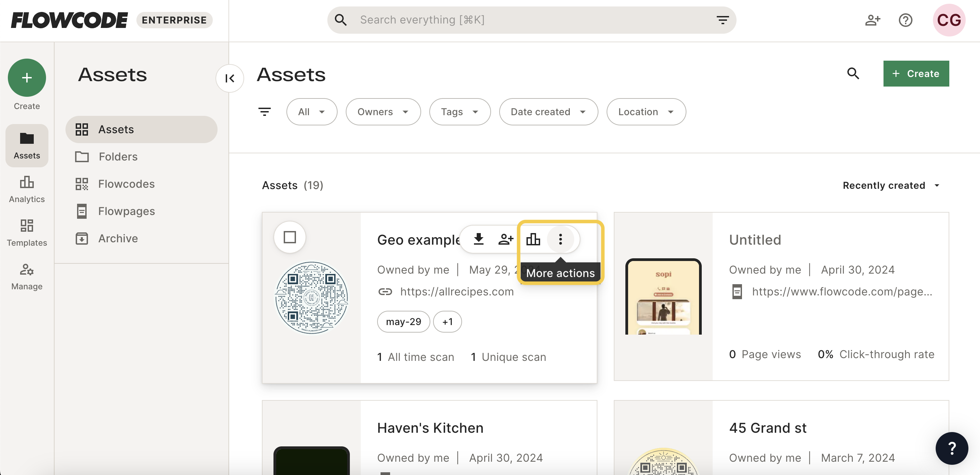
Task: View analytics for Geo example
Action: pos(533,239)
